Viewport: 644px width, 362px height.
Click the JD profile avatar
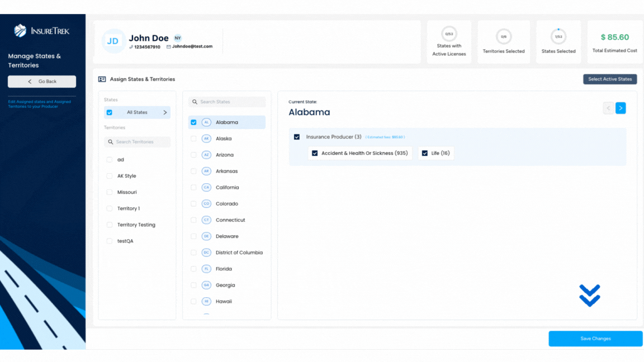click(x=113, y=41)
